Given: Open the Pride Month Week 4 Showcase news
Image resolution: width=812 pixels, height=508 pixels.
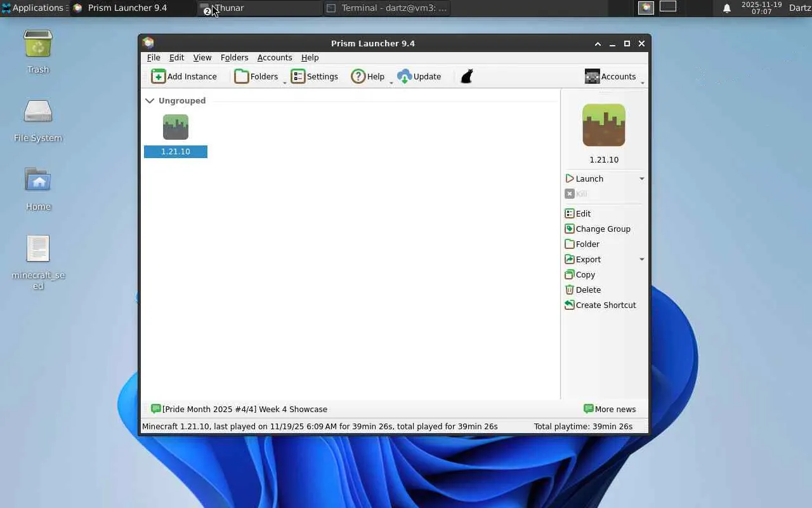Looking at the screenshot, I should pos(239,410).
